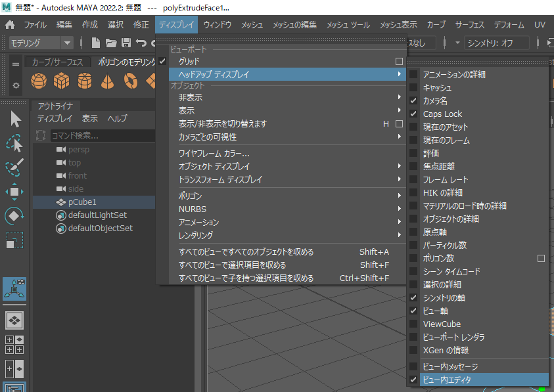Image resolution: width=554 pixels, height=392 pixels.
Task: Expand the 非表示 submenu
Action: [x=287, y=97]
